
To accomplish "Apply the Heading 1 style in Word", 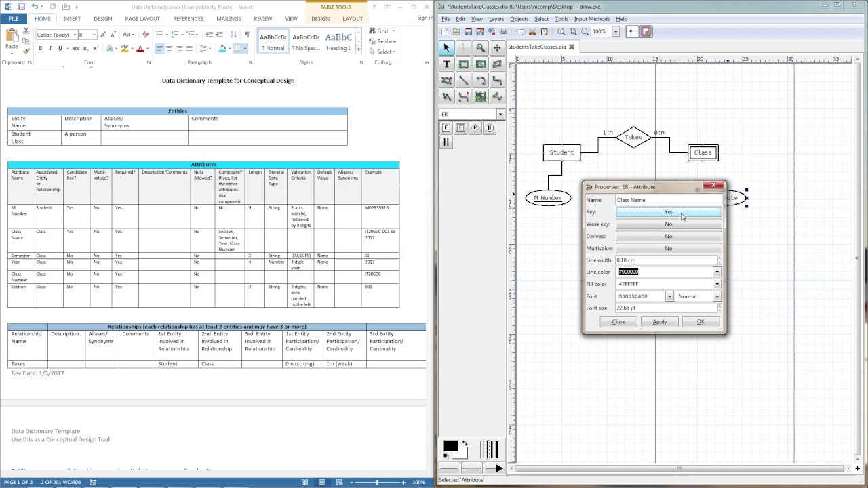I will coord(338,41).
